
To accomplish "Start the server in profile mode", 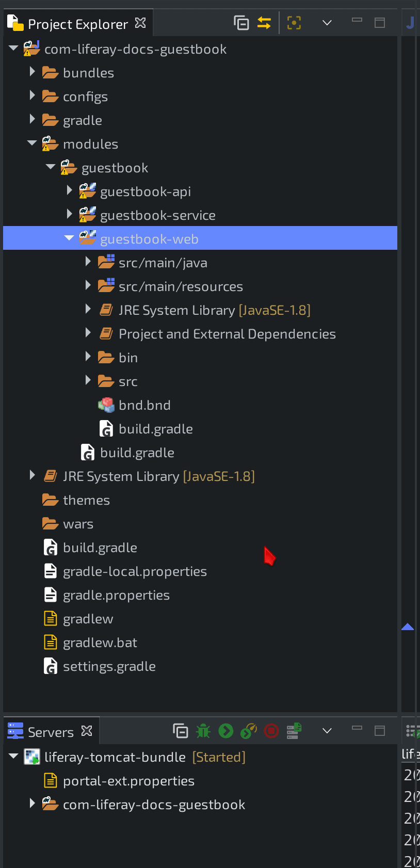I will [249, 731].
